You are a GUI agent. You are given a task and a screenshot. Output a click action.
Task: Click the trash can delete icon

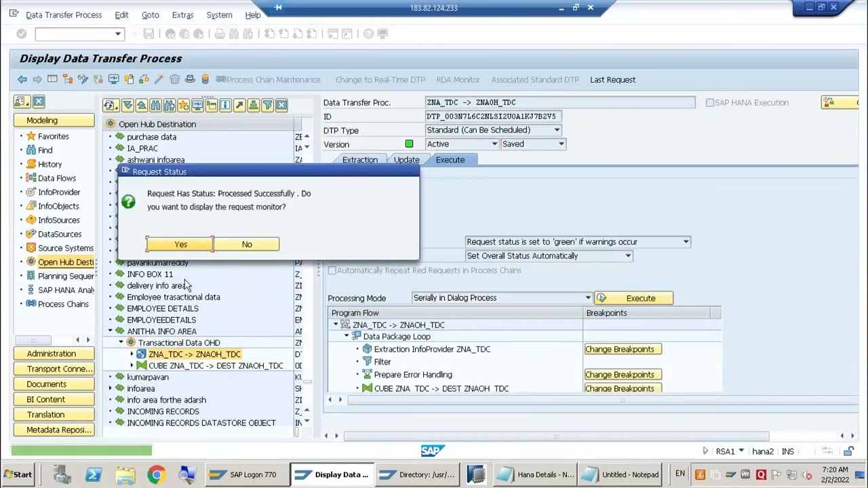click(174, 80)
